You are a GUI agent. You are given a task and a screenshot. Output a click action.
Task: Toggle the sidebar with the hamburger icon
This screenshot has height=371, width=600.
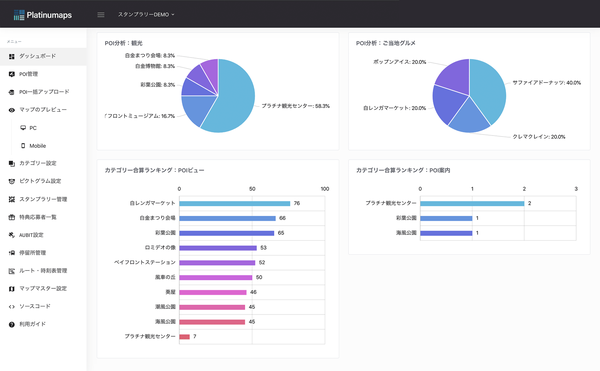click(101, 15)
